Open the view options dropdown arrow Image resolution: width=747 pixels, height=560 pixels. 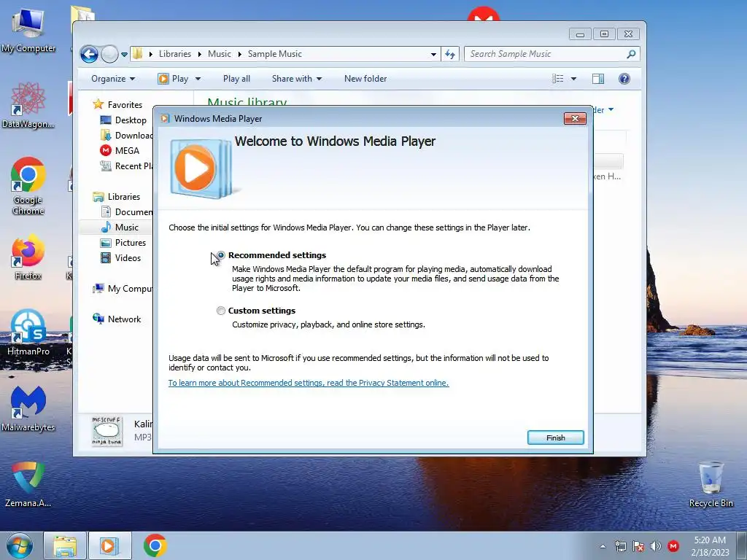coord(573,79)
